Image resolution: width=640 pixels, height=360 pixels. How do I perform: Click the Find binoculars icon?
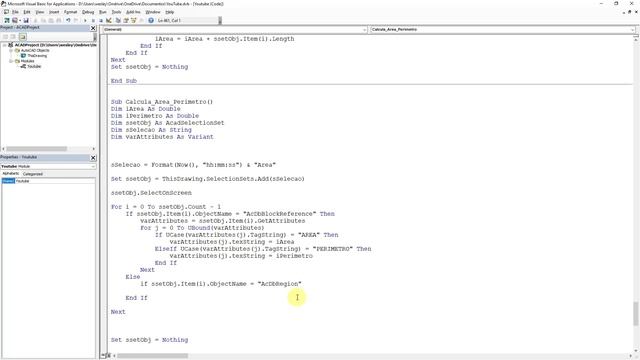pyautogui.click(x=59, y=20)
